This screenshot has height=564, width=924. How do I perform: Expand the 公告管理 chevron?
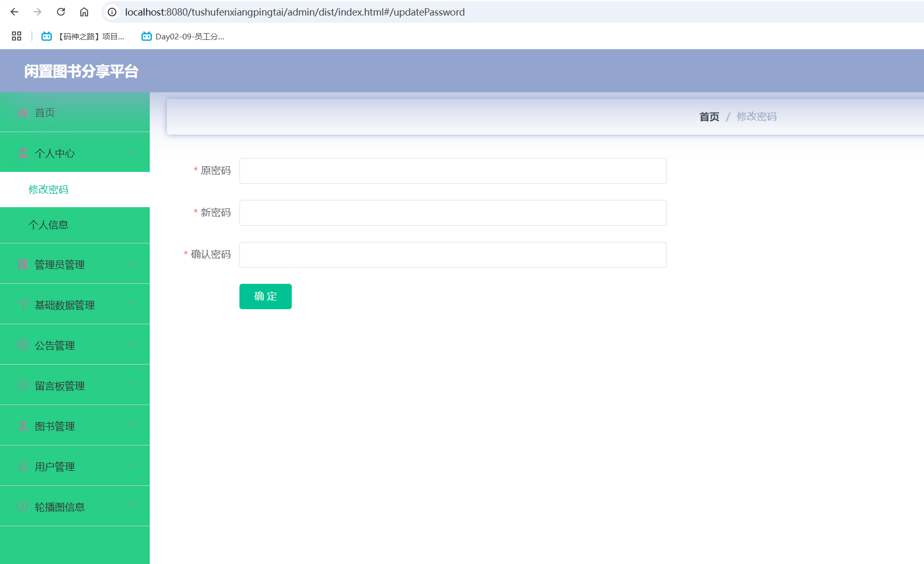133,344
